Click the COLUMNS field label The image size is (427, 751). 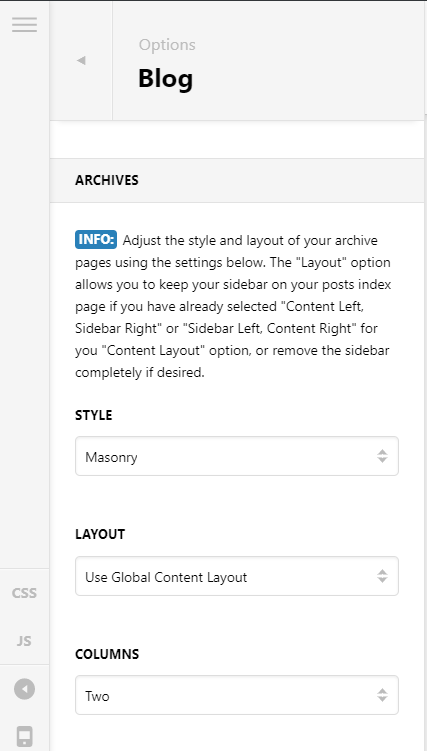click(107, 654)
